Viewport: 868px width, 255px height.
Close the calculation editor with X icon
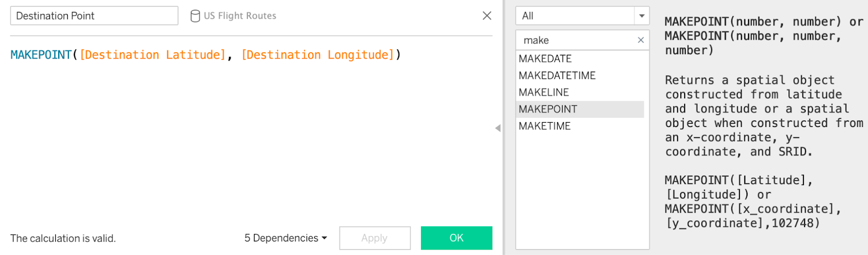(487, 16)
